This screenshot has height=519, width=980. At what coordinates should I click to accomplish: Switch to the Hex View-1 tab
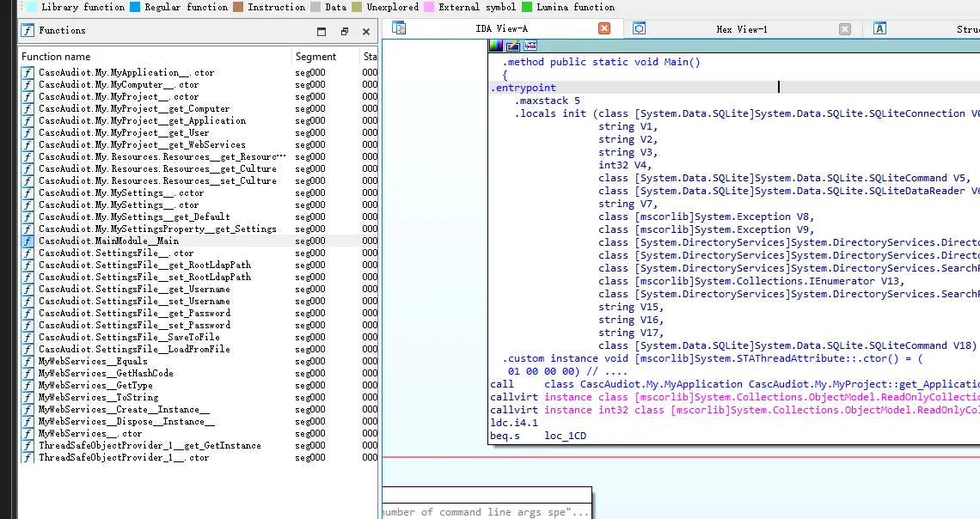(x=742, y=29)
